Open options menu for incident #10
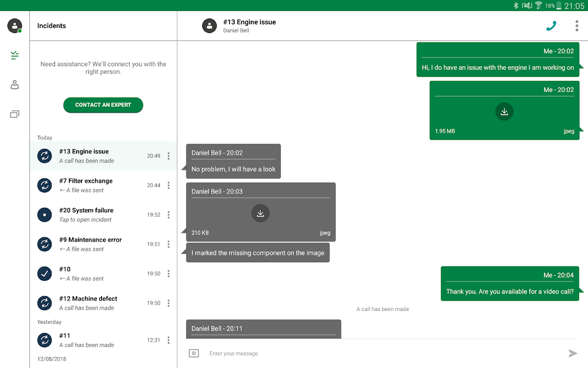Image resolution: width=588 pixels, height=368 pixels. coord(169,274)
